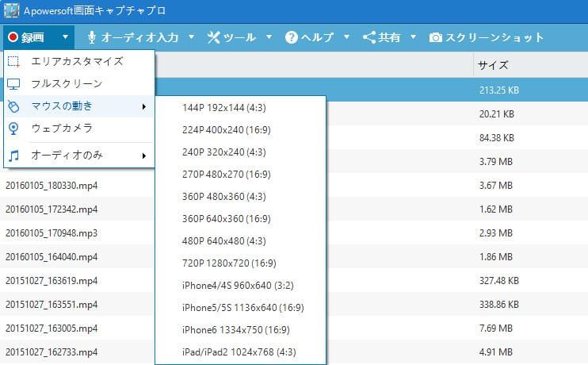Screen dimensions: 588x365
Task: Click the サイズ column header
Action: tap(493, 65)
